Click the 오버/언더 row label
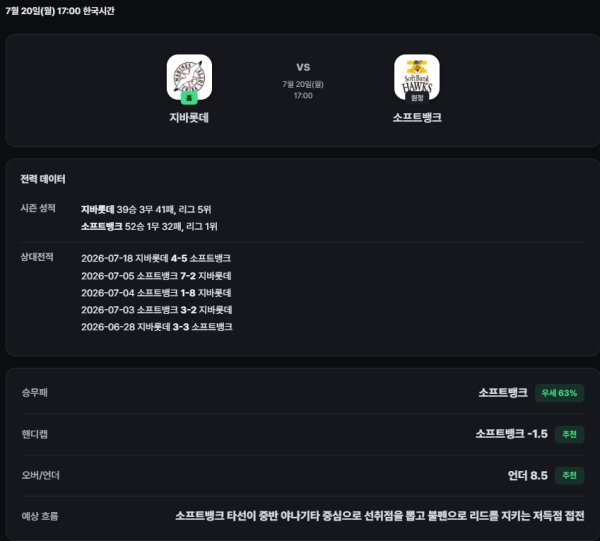This screenshot has width=600, height=541. tap(41, 476)
